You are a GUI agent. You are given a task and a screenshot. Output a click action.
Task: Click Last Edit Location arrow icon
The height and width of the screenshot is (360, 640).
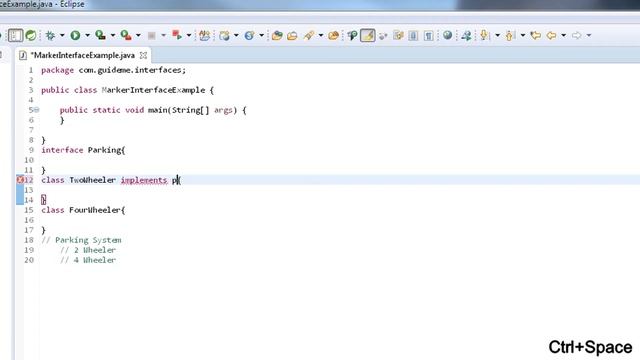click(536, 36)
